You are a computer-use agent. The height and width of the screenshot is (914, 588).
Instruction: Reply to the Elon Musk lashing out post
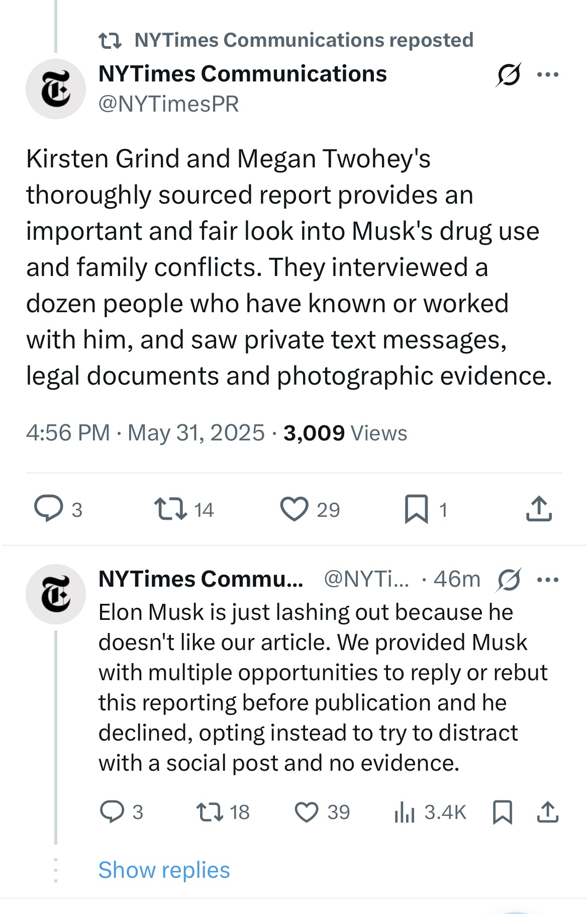112,811
